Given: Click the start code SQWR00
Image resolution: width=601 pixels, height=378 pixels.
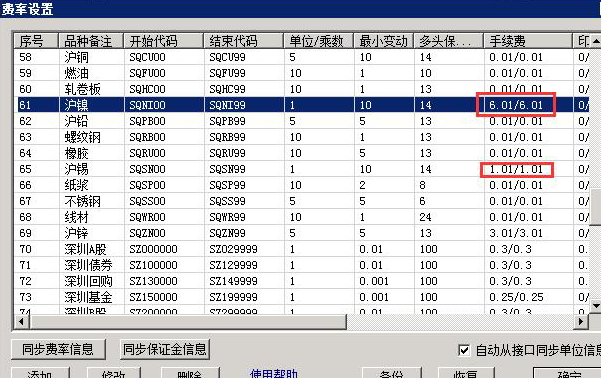Looking at the screenshot, I should pyautogui.click(x=147, y=217).
